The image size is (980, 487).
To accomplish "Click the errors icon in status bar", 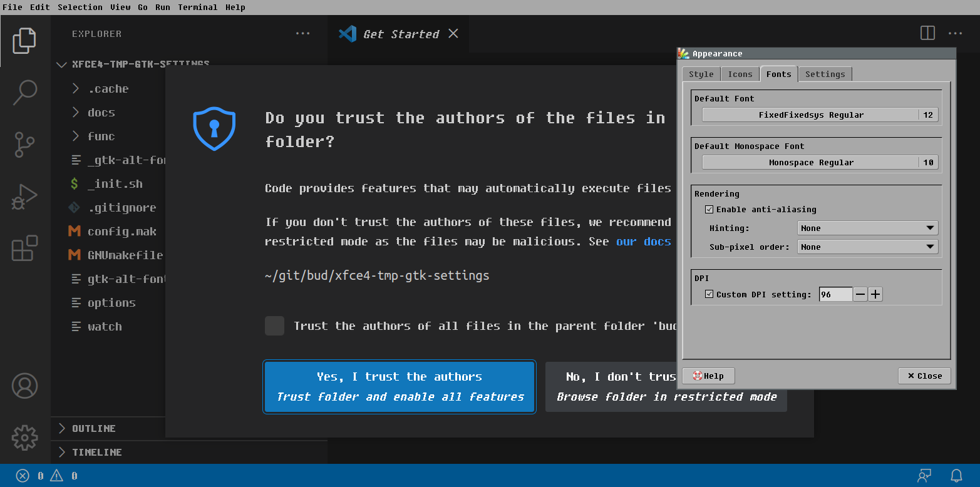I will click(23, 476).
